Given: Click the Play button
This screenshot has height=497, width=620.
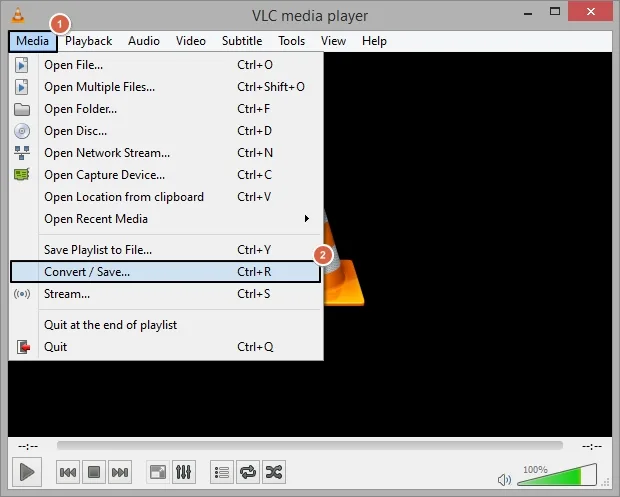Looking at the screenshot, I should 26,472.
